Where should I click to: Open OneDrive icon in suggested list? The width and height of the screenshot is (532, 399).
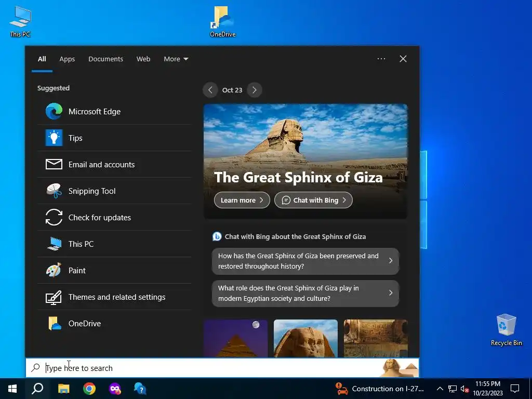[x=54, y=324]
